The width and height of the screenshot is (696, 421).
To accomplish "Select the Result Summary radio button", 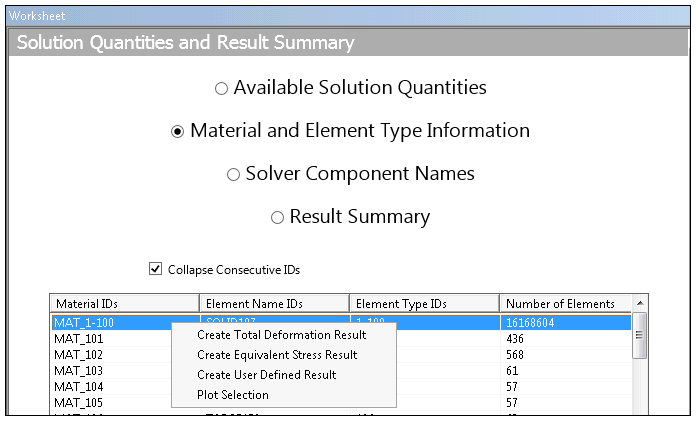I will [x=278, y=218].
